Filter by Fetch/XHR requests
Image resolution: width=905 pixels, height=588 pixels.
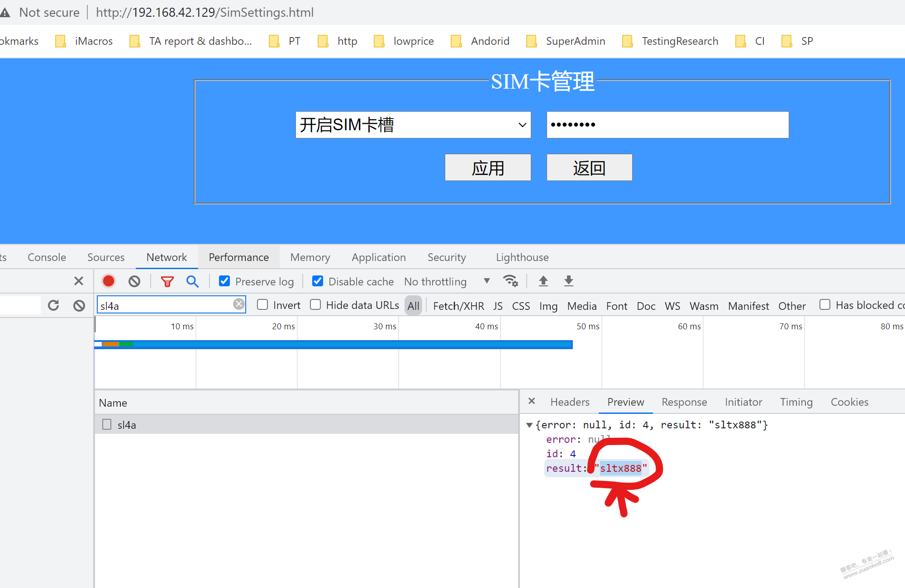pyautogui.click(x=458, y=306)
